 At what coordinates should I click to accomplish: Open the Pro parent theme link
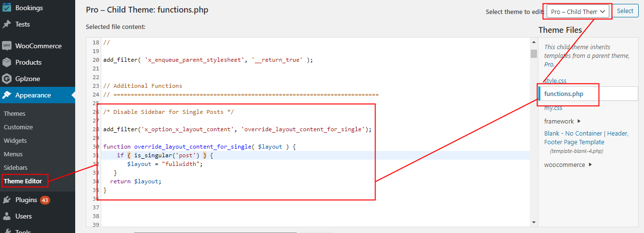pos(549,64)
